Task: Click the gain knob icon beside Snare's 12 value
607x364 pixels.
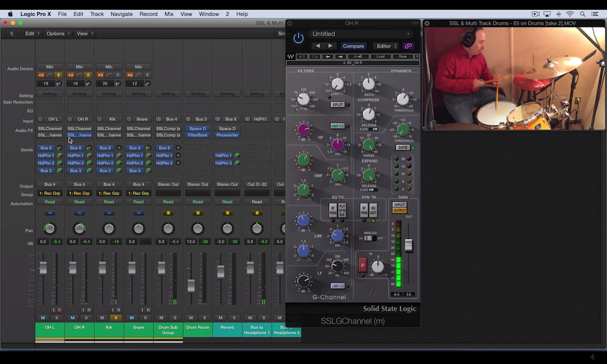Action: (x=147, y=84)
